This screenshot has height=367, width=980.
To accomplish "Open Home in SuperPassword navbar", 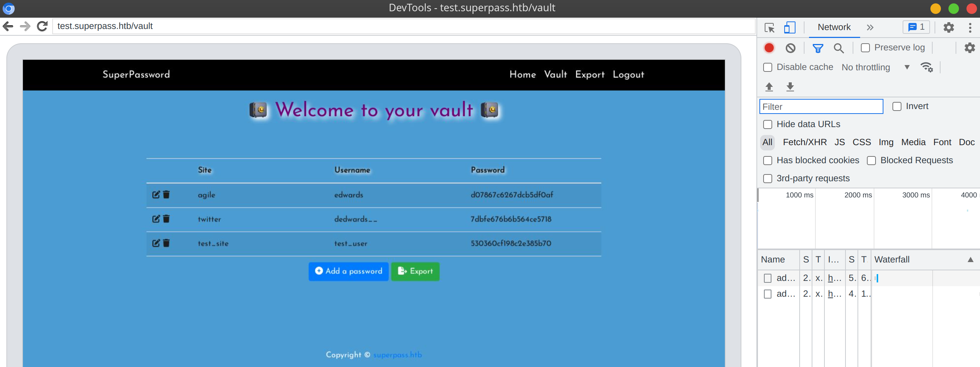I will click(522, 74).
